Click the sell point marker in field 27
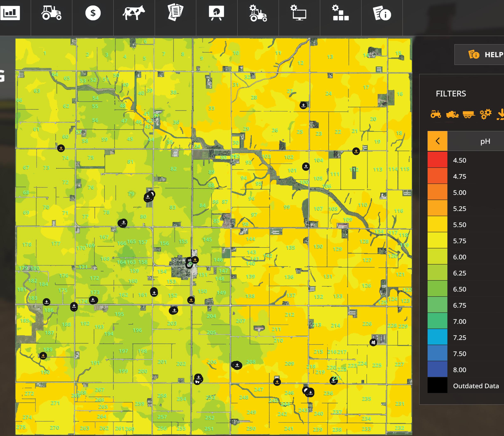The height and width of the screenshot is (436, 504). pyautogui.click(x=303, y=105)
